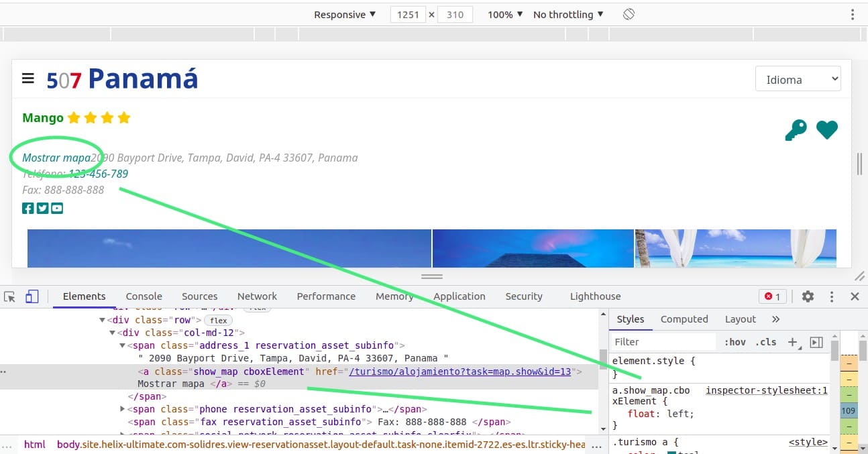Screen dimensions: 868x454
Task: Toggle the :hov element state panel
Action: [x=735, y=342]
